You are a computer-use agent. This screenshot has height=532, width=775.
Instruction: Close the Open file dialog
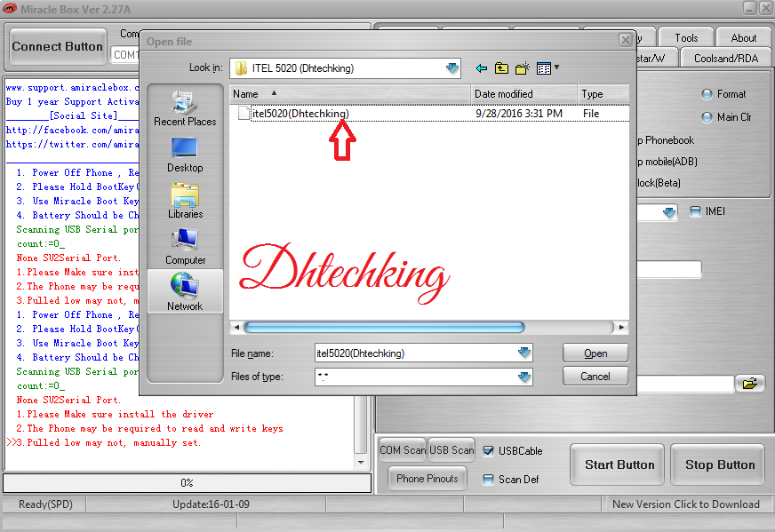[625, 40]
